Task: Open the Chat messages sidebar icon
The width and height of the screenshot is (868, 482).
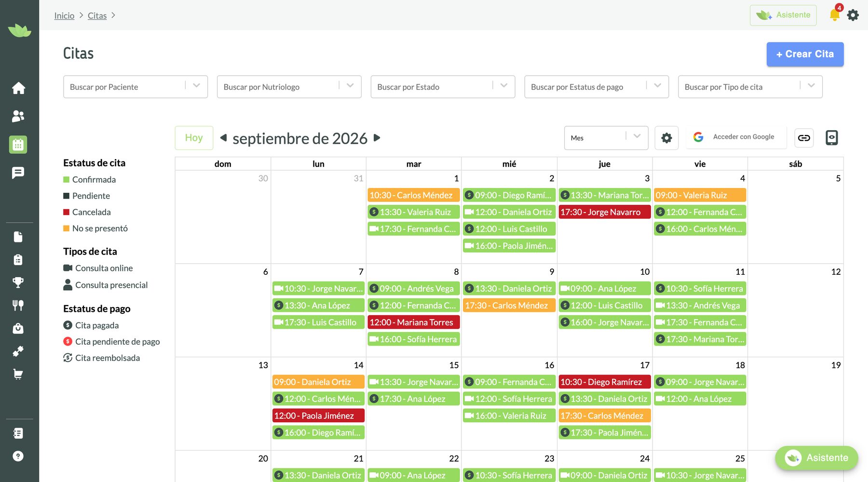Action: [18, 173]
